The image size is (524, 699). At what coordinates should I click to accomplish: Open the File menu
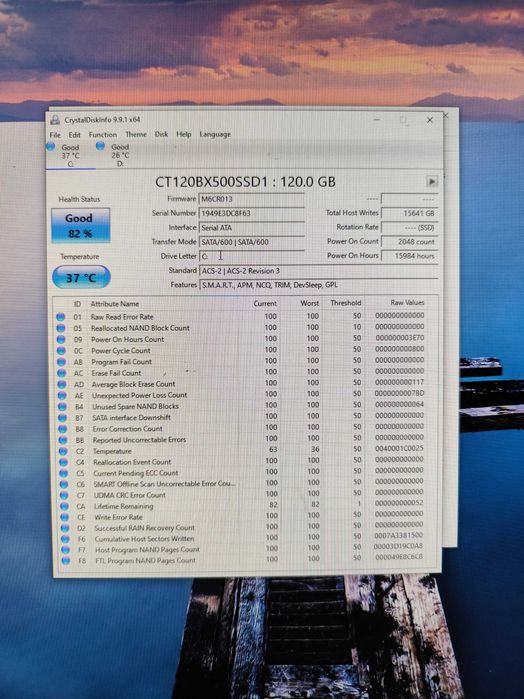[55, 135]
